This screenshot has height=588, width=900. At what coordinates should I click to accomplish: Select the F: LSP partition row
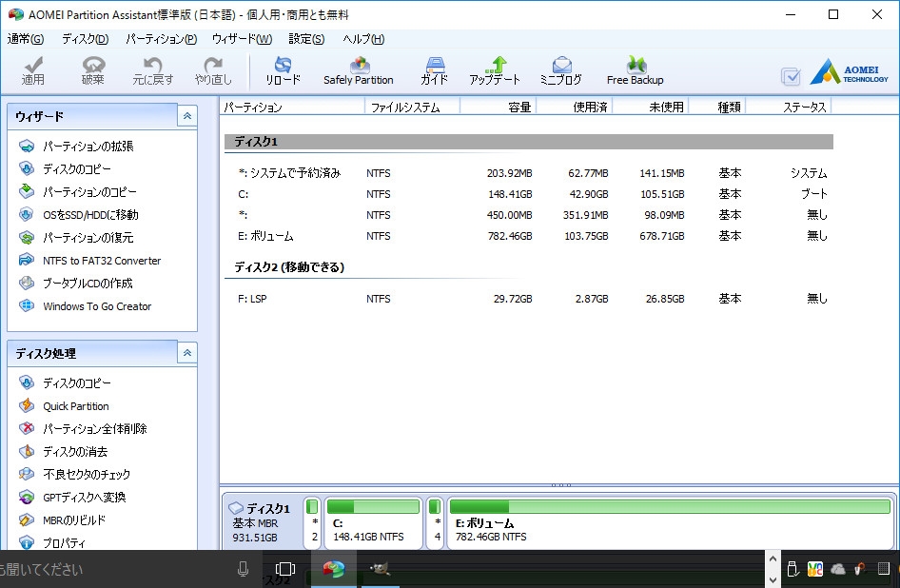click(x=528, y=299)
